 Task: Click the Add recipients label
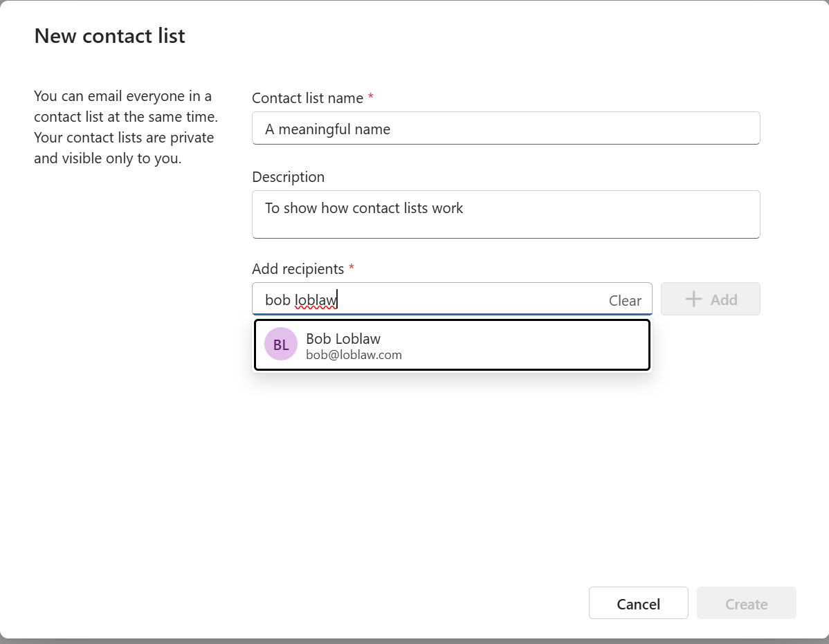298,268
